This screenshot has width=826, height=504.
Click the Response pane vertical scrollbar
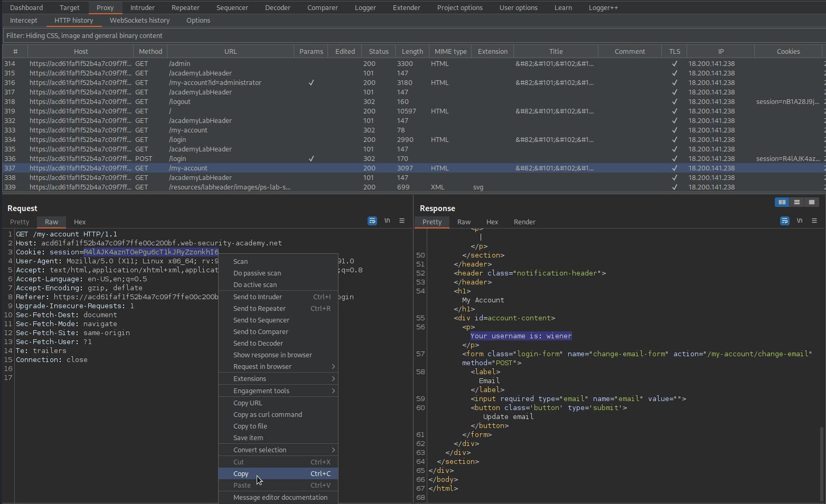pyautogui.click(x=821, y=464)
